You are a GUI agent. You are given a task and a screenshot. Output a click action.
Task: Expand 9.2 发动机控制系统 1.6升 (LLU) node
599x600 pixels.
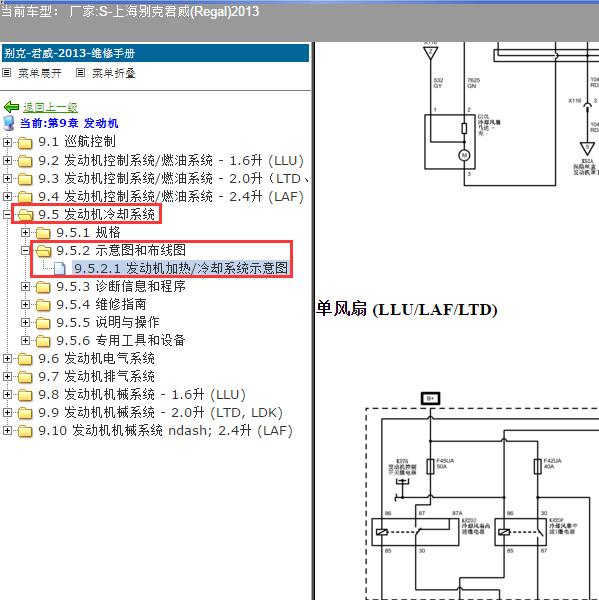click(x=7, y=160)
